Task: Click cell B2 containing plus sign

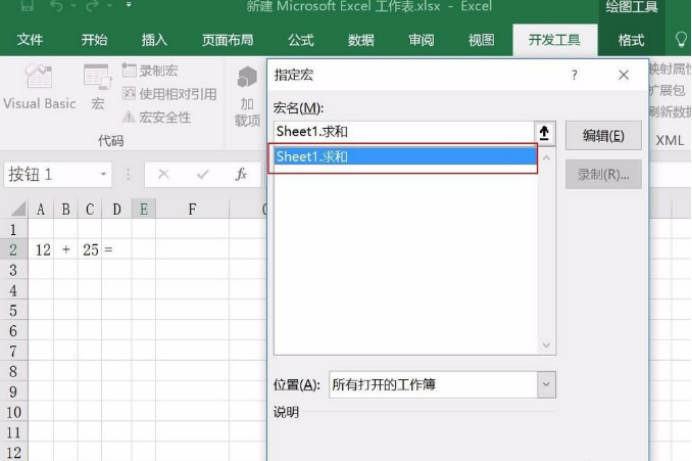Action: tap(66, 250)
